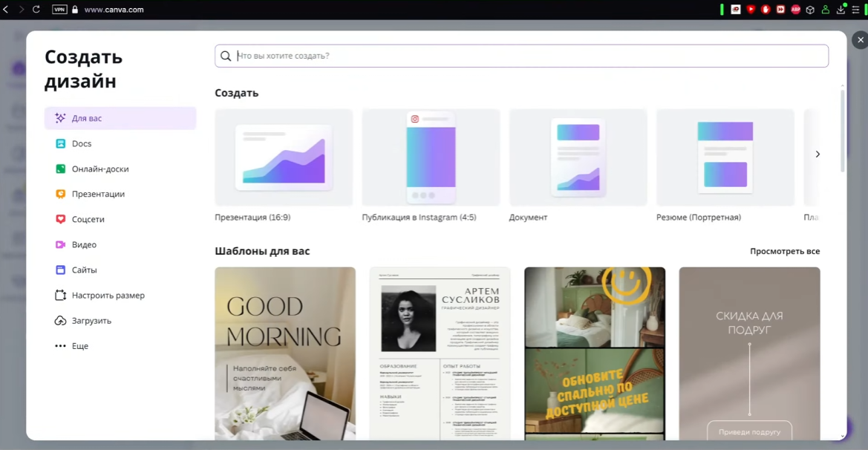The image size is (868, 450).
Task: Click the Видео icon in sidebar
Action: [x=60, y=244]
